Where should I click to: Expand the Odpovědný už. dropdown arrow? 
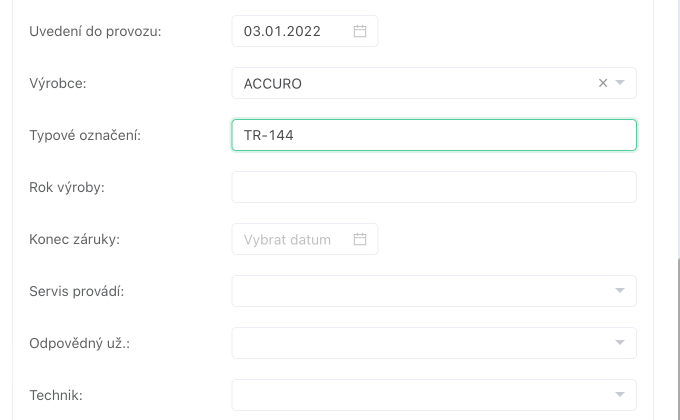[620, 343]
